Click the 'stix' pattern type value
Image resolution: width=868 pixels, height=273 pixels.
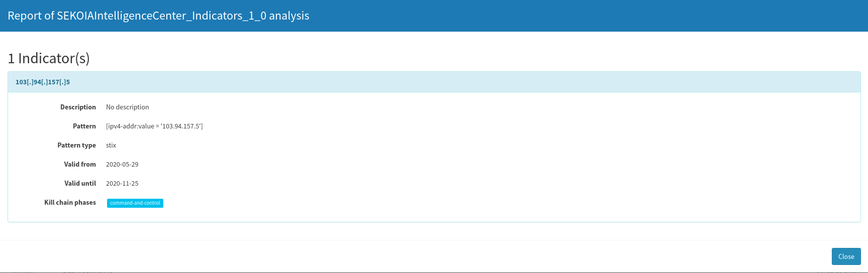coord(111,145)
